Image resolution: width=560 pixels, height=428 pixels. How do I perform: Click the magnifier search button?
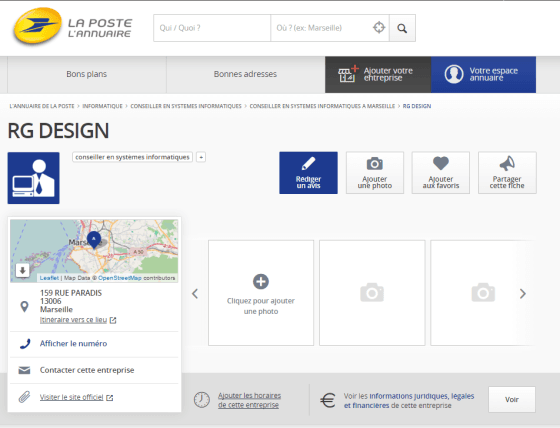pos(402,28)
